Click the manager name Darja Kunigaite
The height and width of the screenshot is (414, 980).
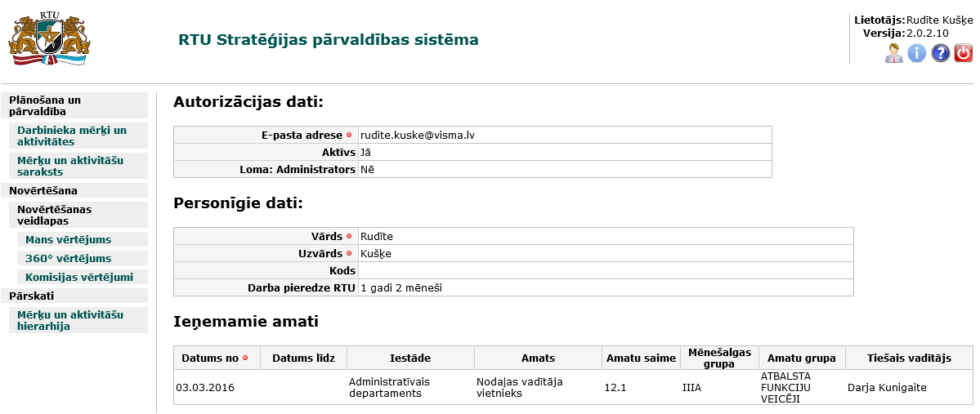pyautogui.click(x=887, y=388)
